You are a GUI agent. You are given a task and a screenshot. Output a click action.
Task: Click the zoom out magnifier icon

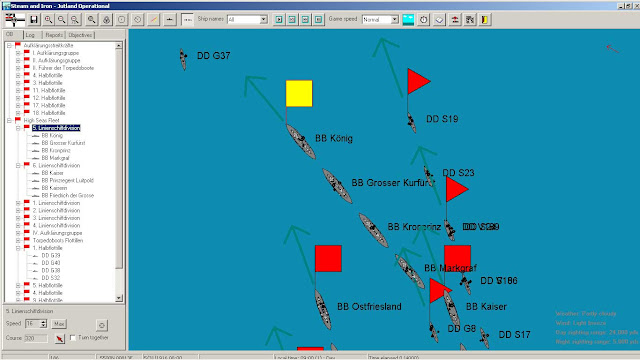[x=62, y=20]
